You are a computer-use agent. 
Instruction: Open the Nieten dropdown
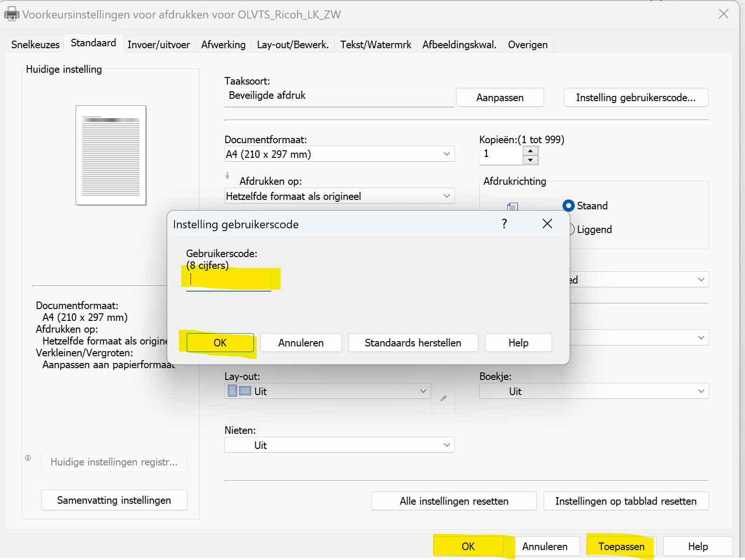[x=339, y=445]
